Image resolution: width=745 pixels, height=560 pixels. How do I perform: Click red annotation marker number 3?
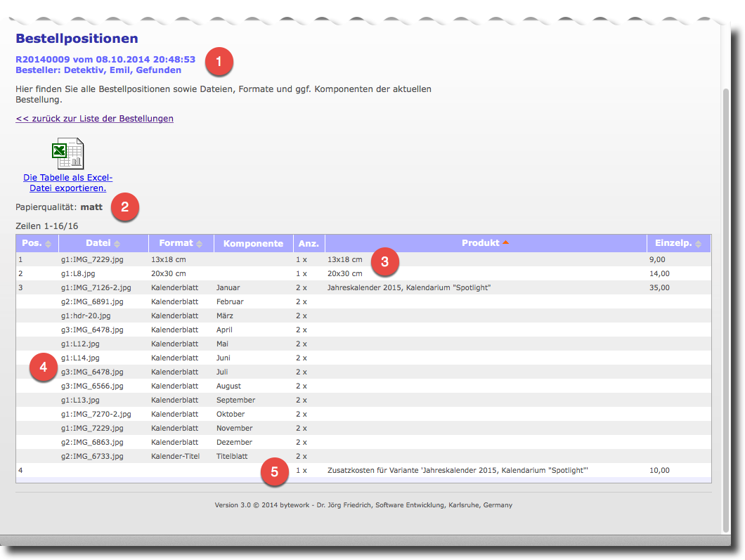coord(384,263)
